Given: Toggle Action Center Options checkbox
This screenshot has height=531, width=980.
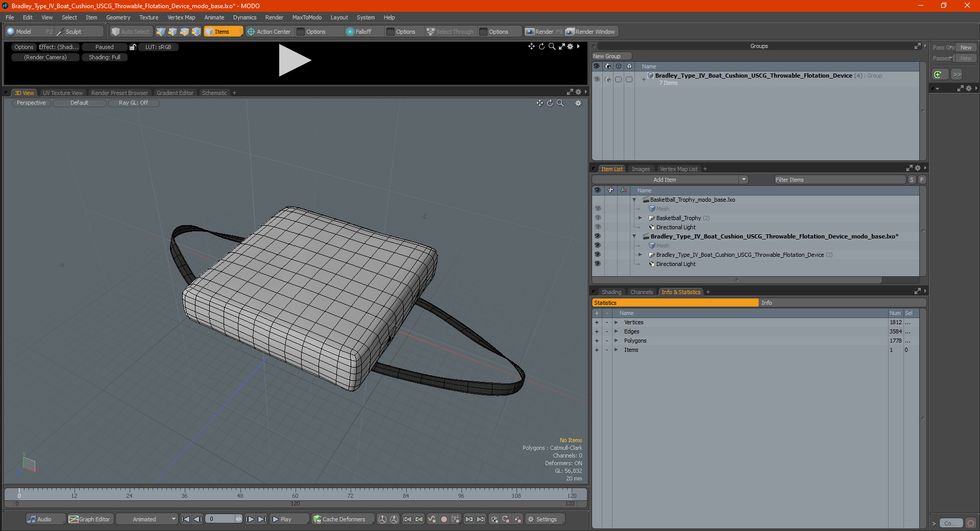Looking at the screenshot, I should click(x=301, y=32).
